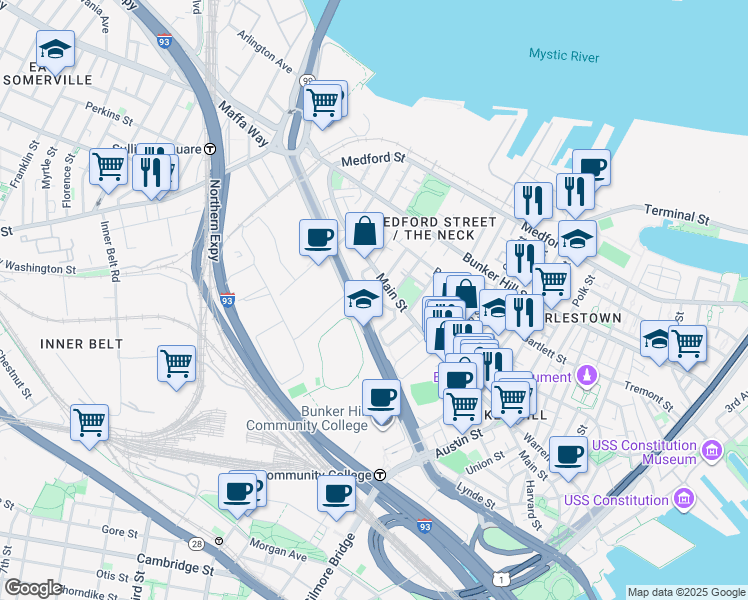Click the INNER BELT neighborhood label
Viewport: 748px width, 600px height.
click(82, 344)
